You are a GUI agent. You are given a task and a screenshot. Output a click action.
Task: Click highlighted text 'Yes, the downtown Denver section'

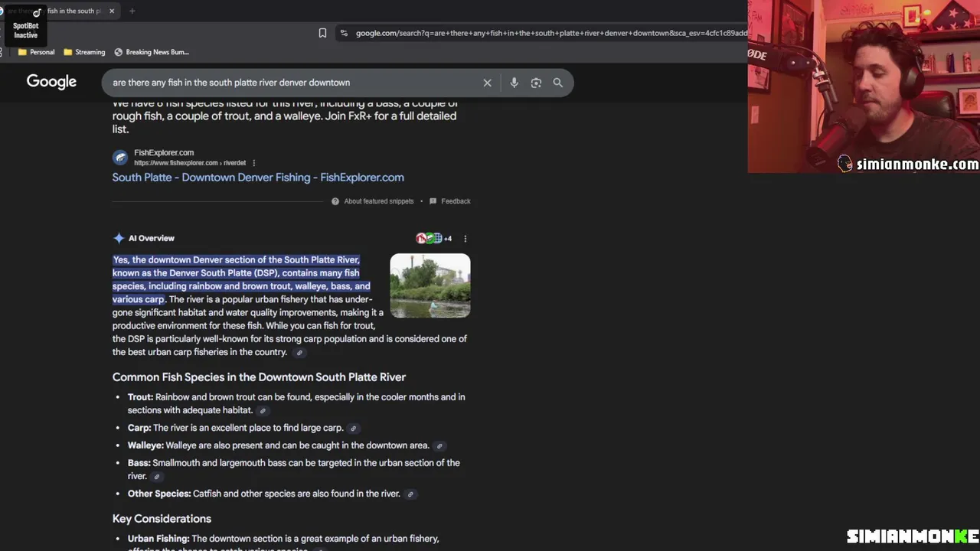pyautogui.click(x=184, y=260)
